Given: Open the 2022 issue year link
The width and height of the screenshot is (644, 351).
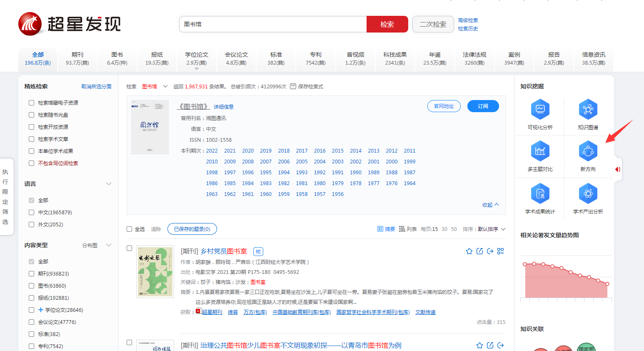Looking at the screenshot, I should (212, 151).
